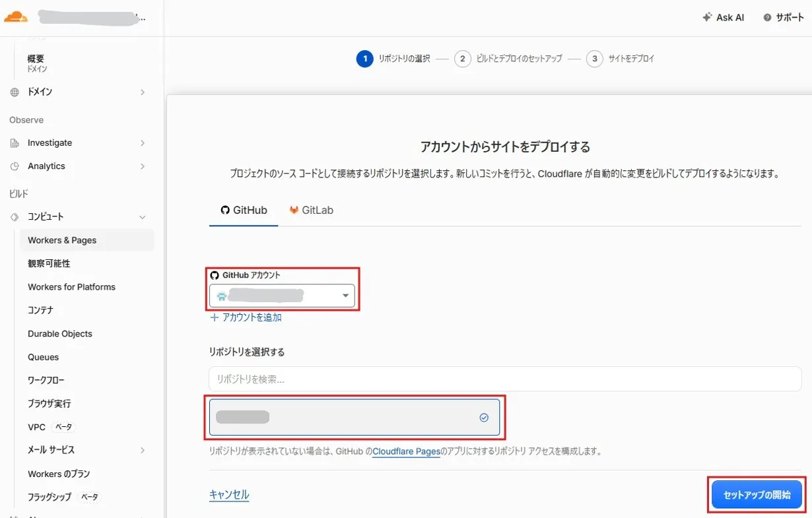Open Workers のプラン page
Viewport: 812px width, 518px height.
tap(59, 474)
